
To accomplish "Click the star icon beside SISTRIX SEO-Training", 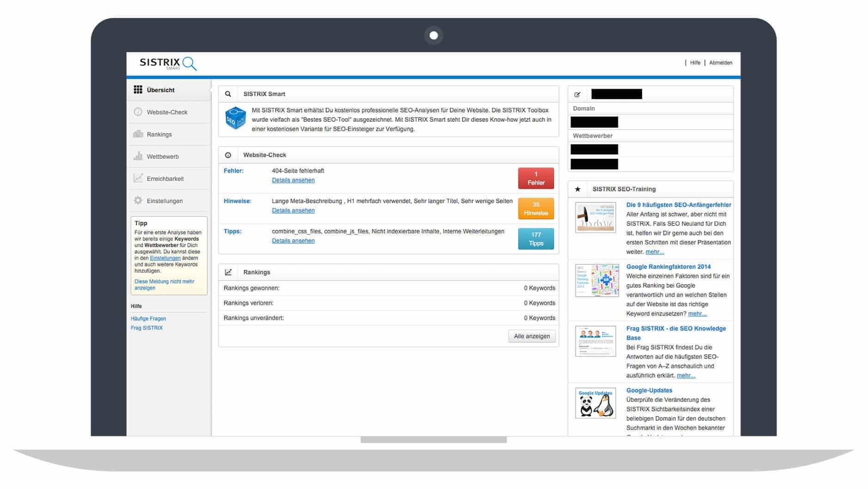I will (578, 189).
